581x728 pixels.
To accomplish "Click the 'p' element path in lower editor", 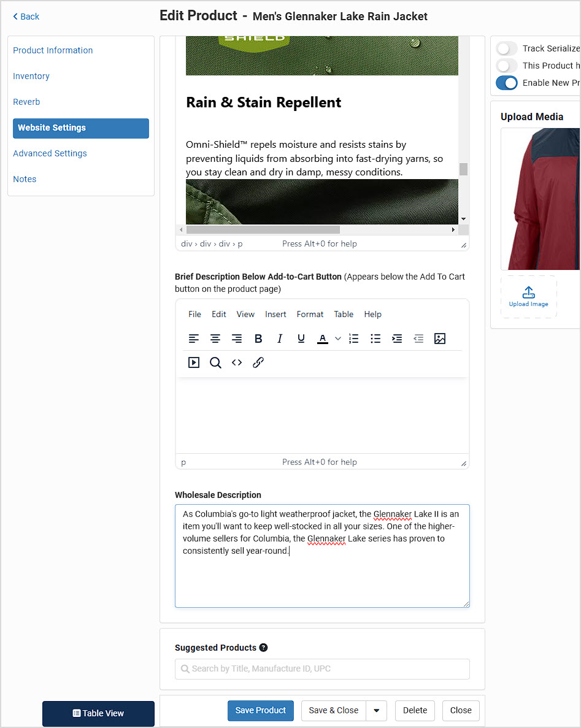I will click(183, 462).
